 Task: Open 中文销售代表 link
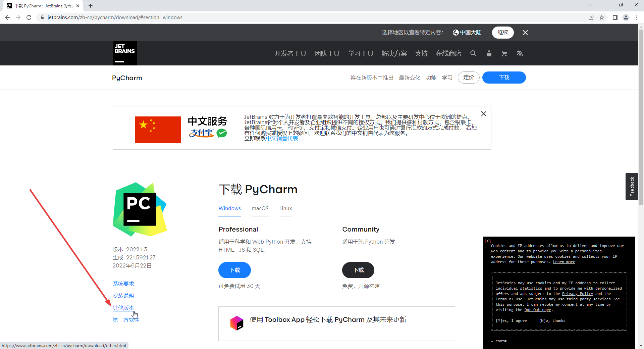pyautogui.click(x=282, y=138)
